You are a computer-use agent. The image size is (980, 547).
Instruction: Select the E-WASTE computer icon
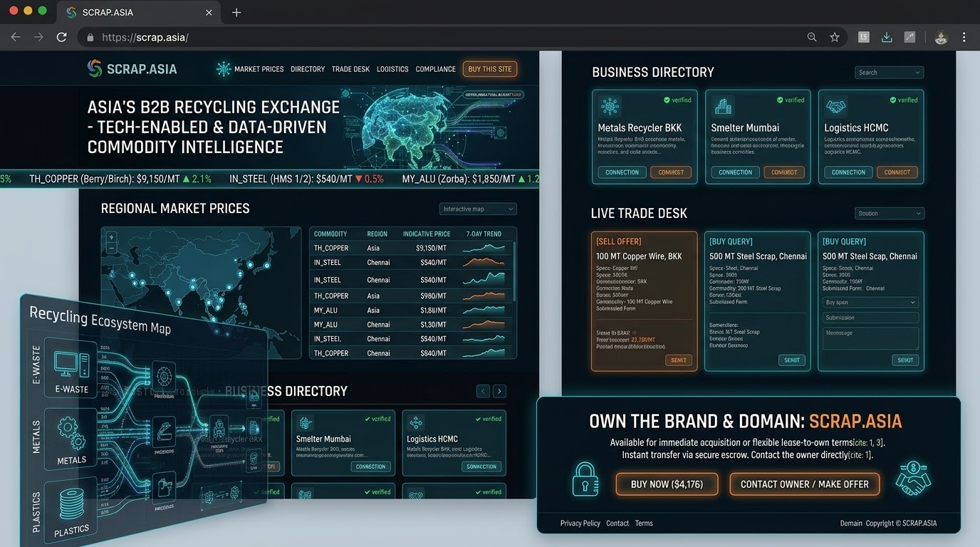pyautogui.click(x=71, y=364)
